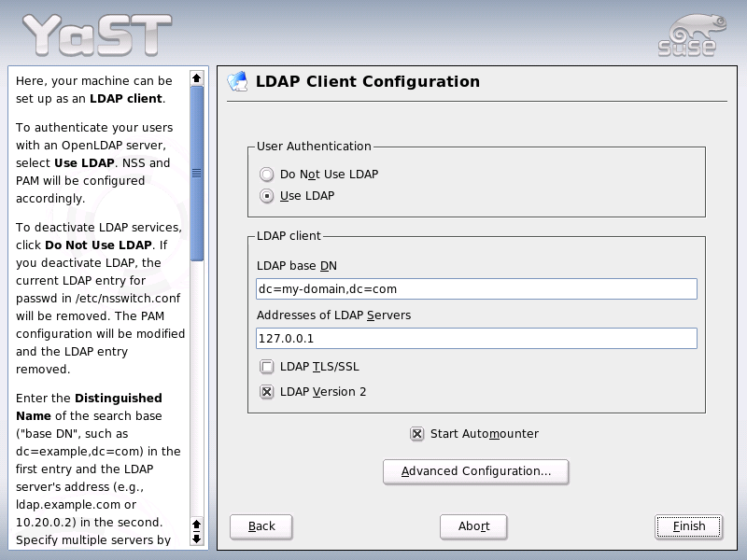
Task: Click the bold Use LDAP help text
Action: click(x=84, y=162)
